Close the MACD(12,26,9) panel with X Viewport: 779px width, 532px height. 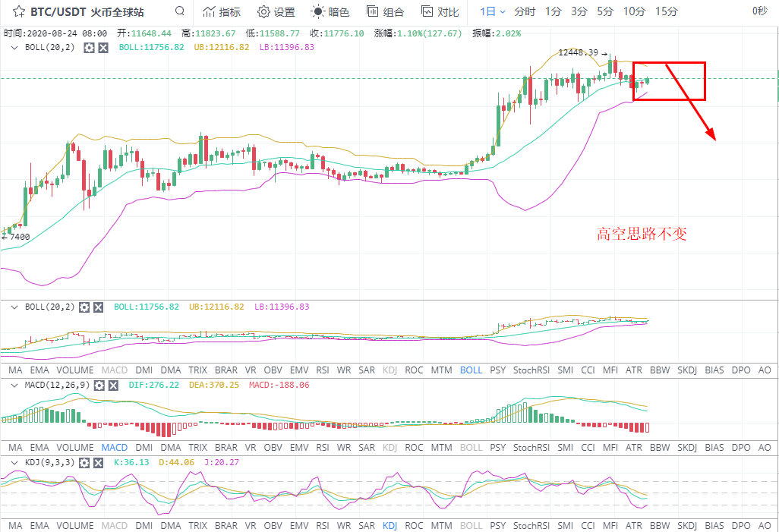(x=113, y=386)
